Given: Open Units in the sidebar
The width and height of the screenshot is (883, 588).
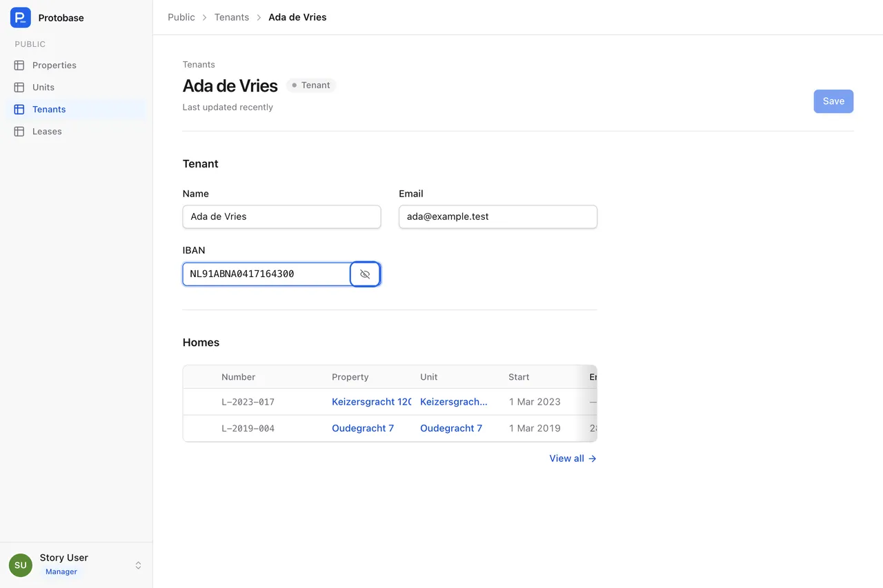Looking at the screenshot, I should coord(76,88).
